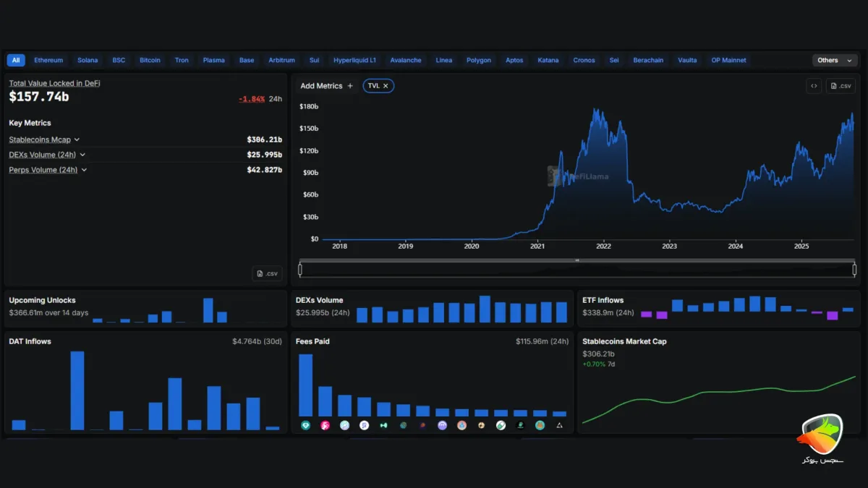Click the $338.9m (24h) ETF inflows value

click(608, 313)
